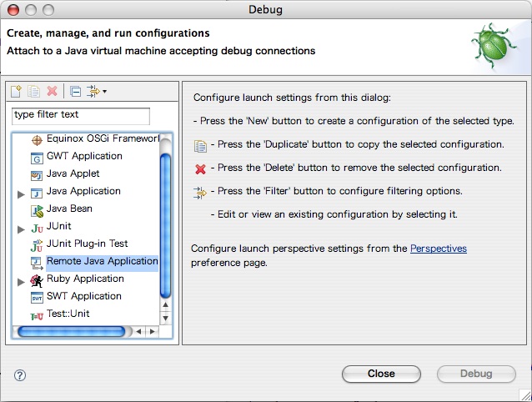Viewport: 532px width, 402px height.
Task: Expand the Ruby Application tree node
Action: [21, 279]
